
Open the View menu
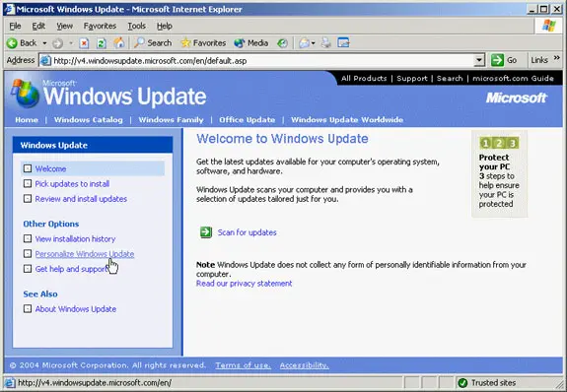tap(64, 26)
